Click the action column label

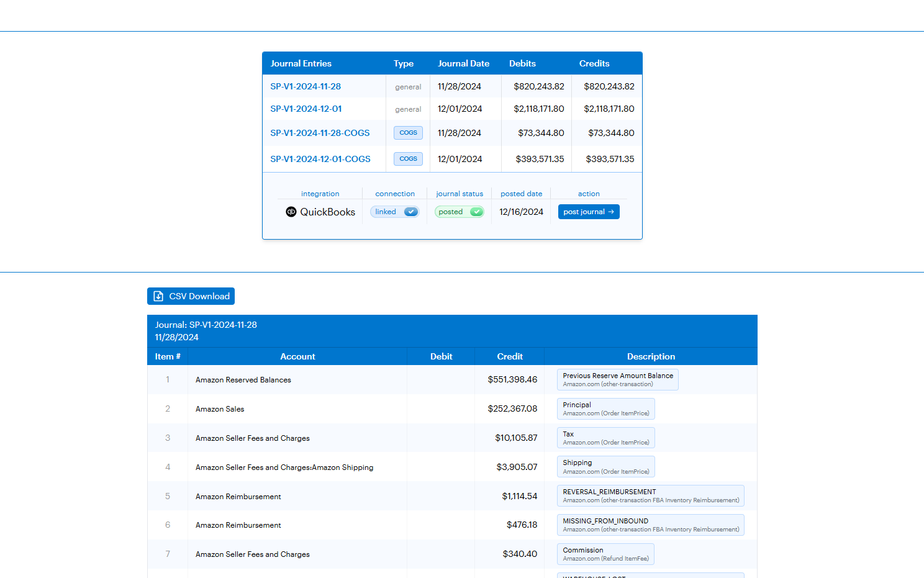click(589, 194)
